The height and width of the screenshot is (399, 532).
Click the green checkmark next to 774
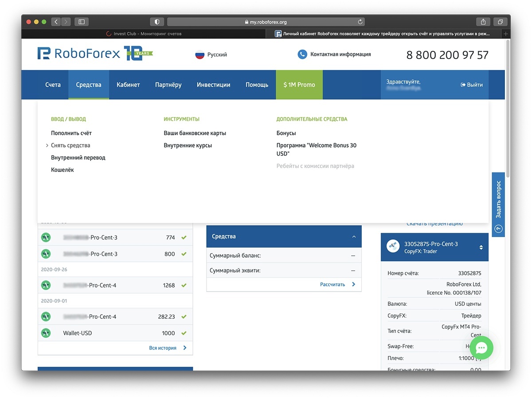[184, 238]
